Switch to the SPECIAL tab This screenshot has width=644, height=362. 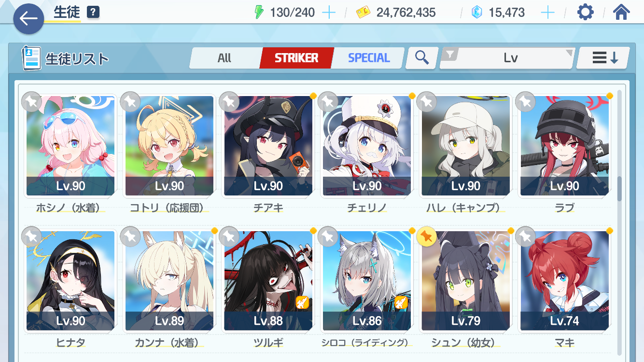click(369, 58)
